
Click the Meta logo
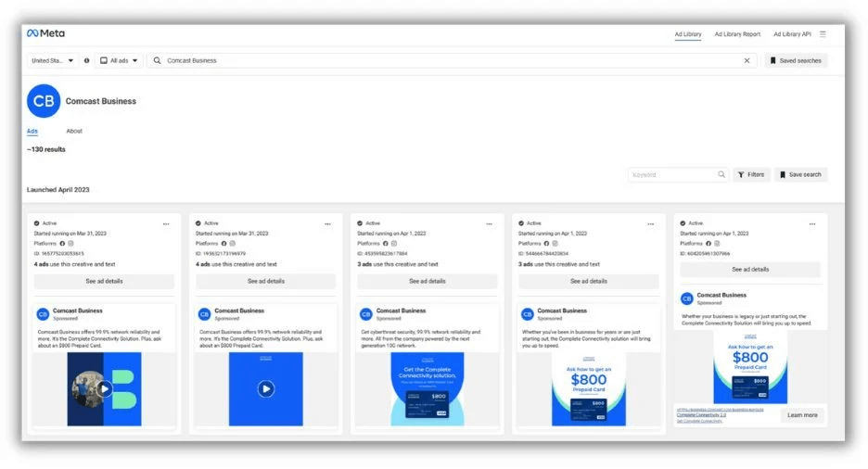click(45, 33)
